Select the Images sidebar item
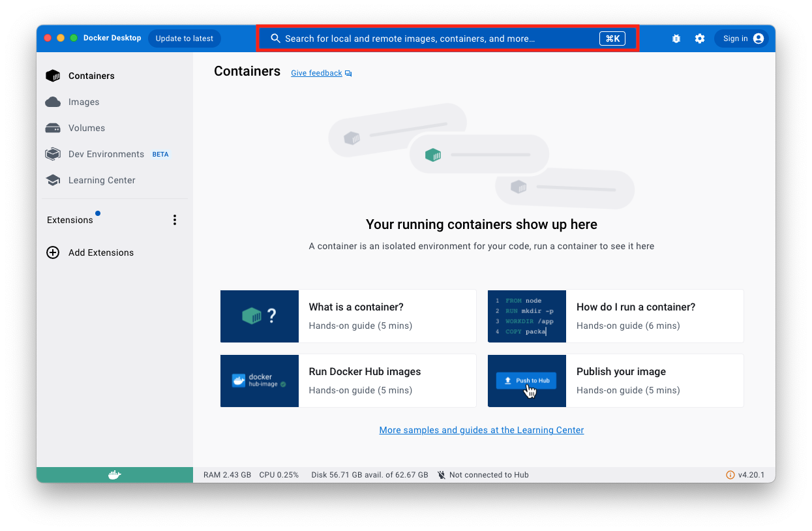 click(x=115, y=102)
